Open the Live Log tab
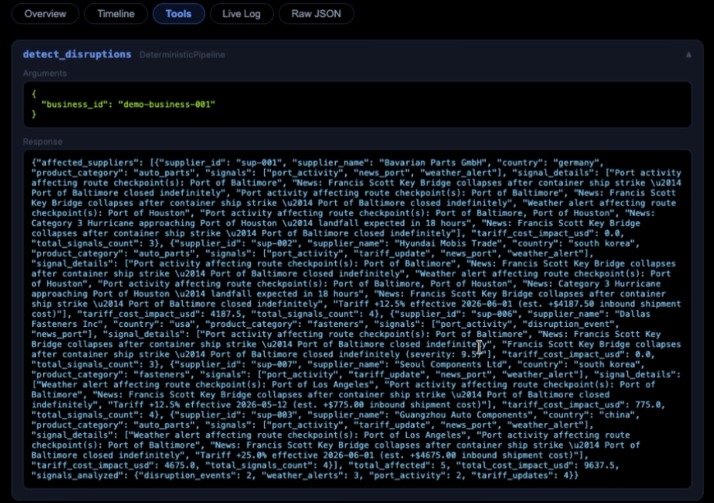Viewport: 714px width, 503px height. pos(241,14)
